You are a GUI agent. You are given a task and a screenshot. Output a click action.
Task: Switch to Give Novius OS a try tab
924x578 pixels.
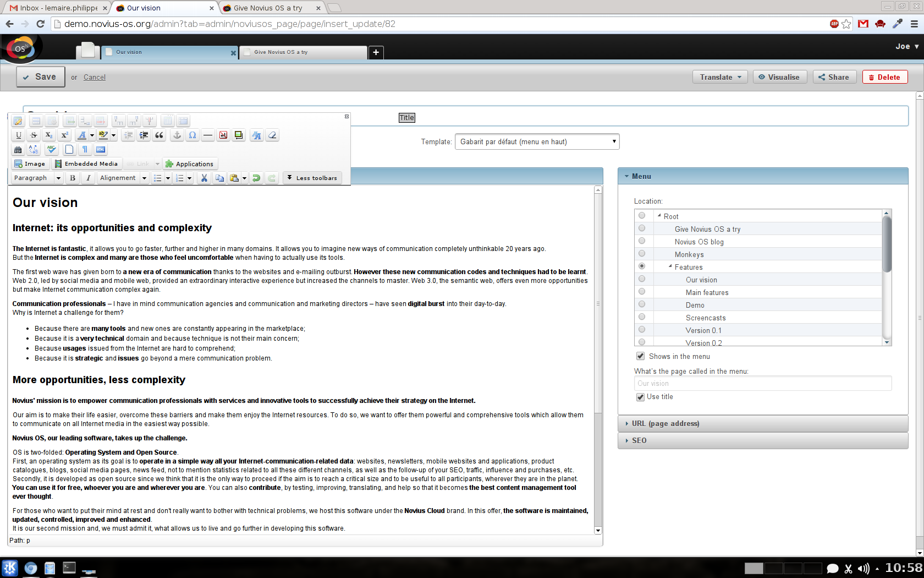(x=302, y=52)
